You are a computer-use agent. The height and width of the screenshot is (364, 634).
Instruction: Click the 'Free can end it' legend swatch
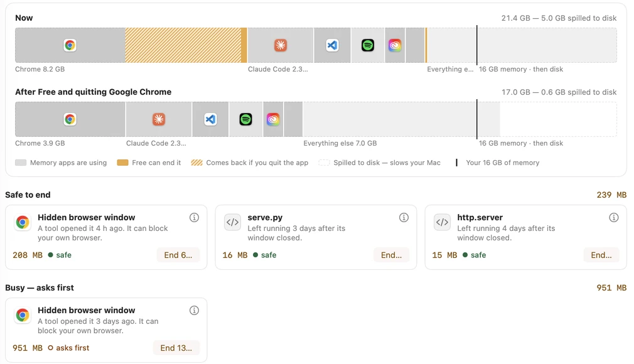coord(122,163)
